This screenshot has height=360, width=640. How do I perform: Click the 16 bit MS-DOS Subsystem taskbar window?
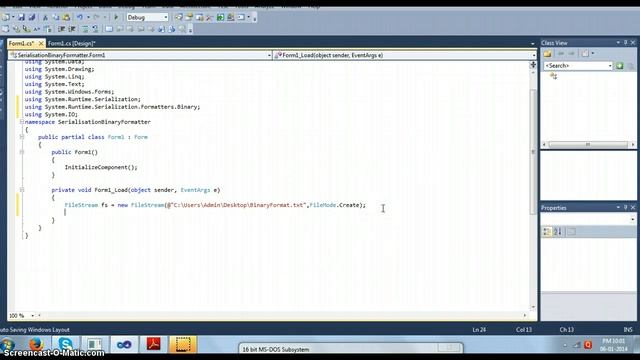(351, 349)
